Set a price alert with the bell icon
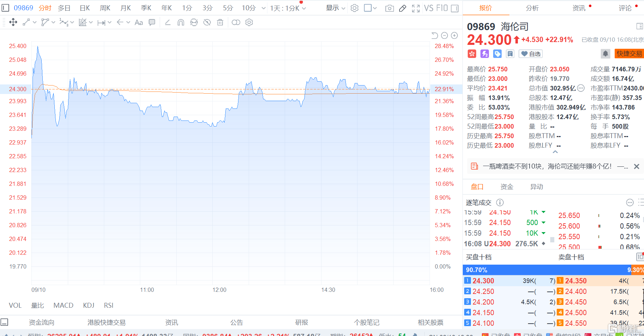This screenshot has width=644, height=336. coord(605,54)
